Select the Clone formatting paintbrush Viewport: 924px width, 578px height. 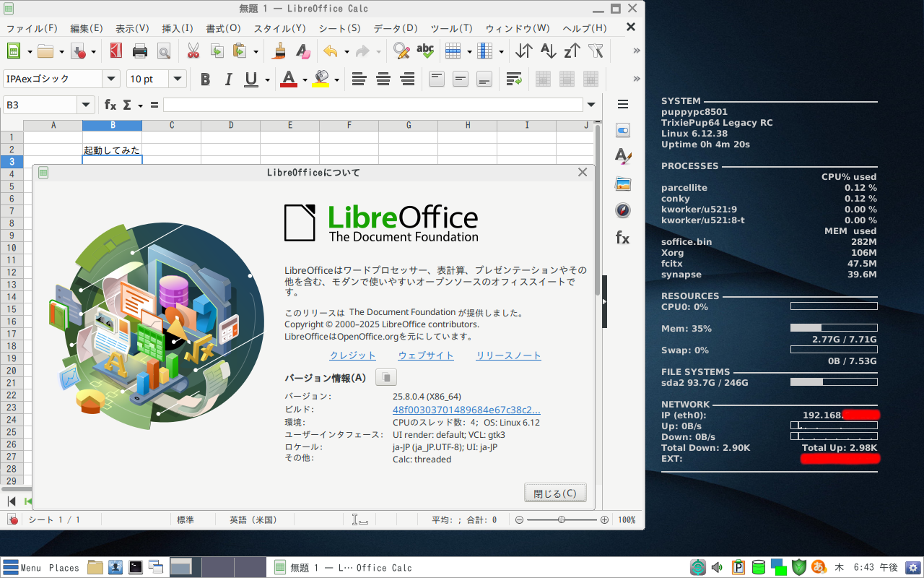[279, 51]
